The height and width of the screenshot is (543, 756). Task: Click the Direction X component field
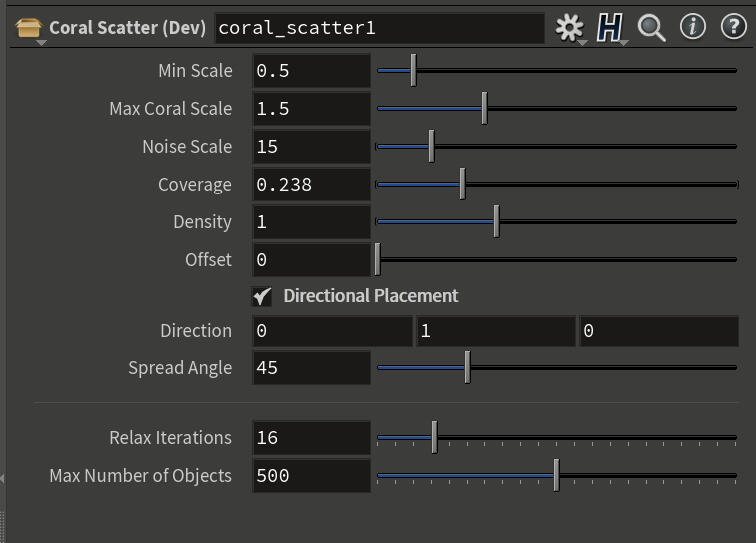pos(331,331)
